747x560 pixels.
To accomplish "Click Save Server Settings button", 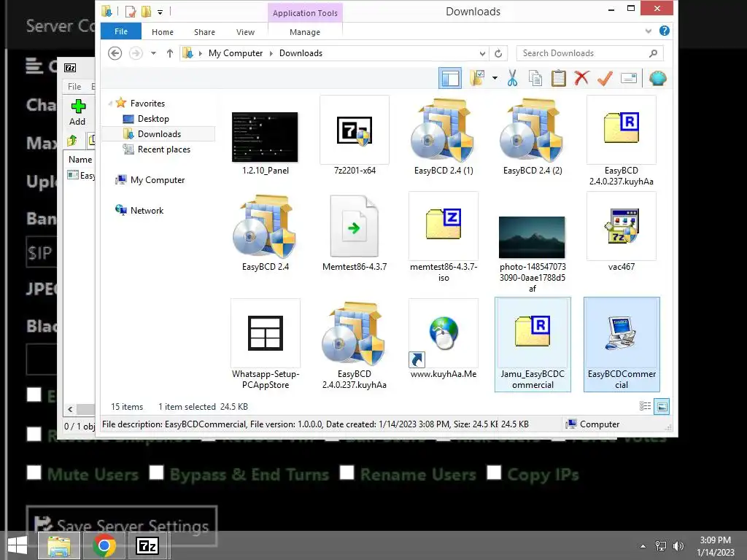I will tap(122, 525).
